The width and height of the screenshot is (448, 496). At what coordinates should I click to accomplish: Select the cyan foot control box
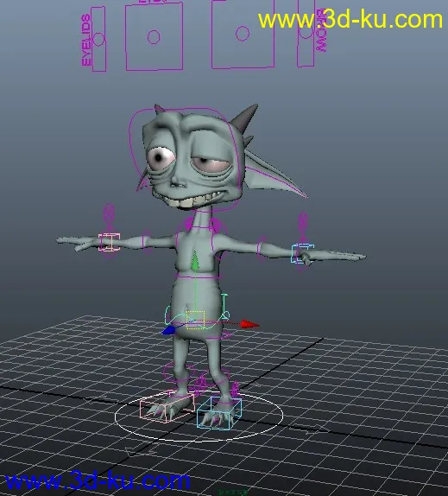(x=219, y=413)
